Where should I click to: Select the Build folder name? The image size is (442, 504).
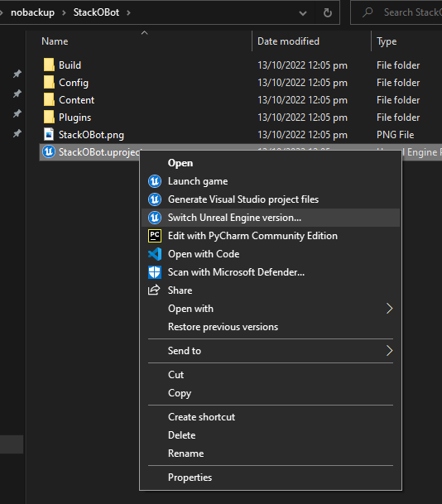70,65
